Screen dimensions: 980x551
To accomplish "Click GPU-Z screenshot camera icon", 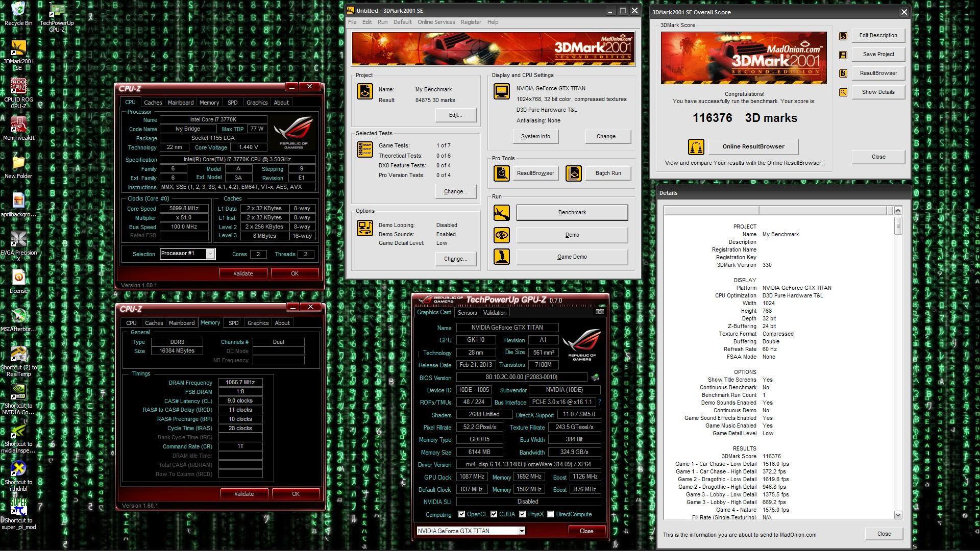I will pos(600,311).
